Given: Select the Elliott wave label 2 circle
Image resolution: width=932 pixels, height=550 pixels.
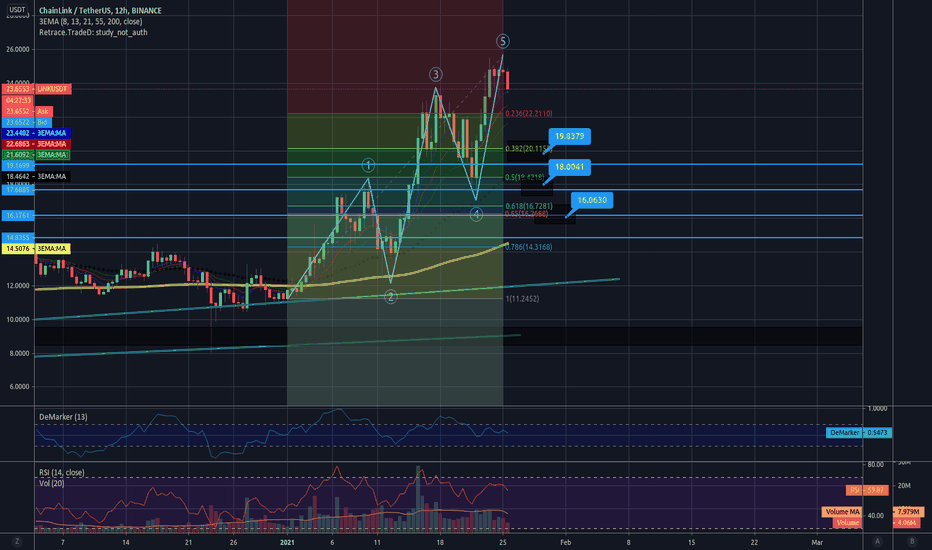Looking at the screenshot, I should (x=391, y=297).
